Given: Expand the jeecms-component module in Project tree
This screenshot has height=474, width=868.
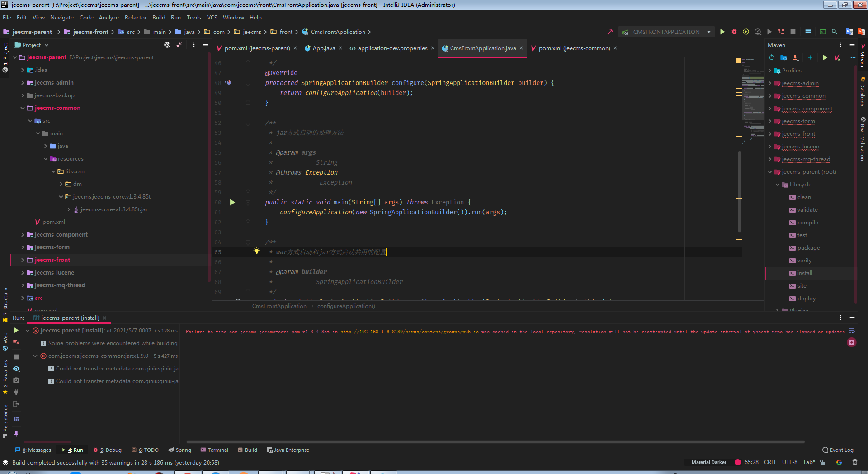Looking at the screenshot, I should pos(23,235).
